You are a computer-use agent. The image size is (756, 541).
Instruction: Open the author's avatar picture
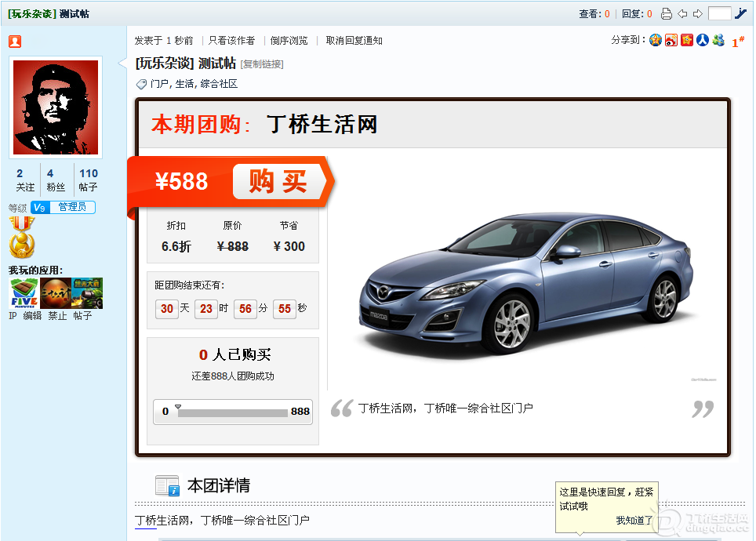56,107
